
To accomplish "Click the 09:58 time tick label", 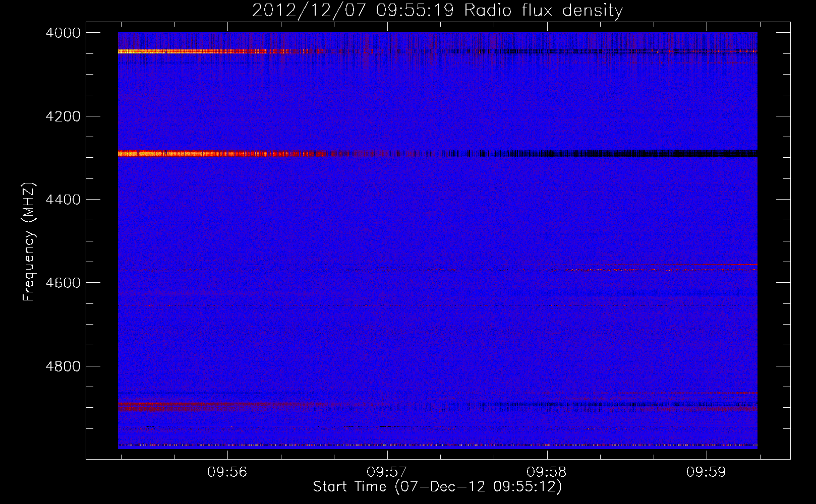I will coord(547,472).
